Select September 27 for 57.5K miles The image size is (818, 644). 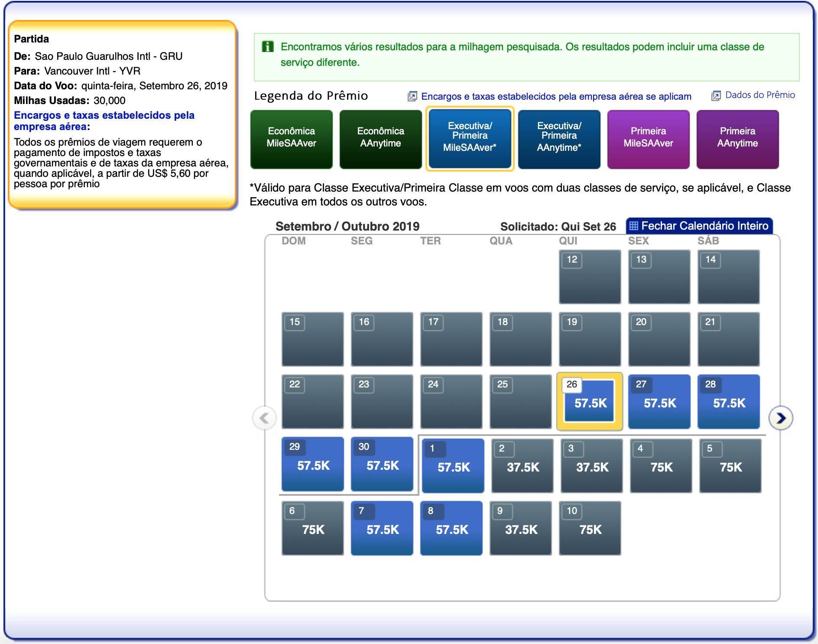click(659, 402)
